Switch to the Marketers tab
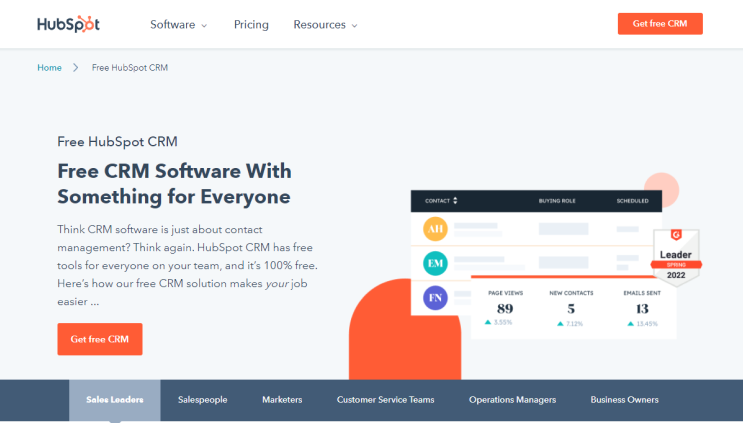This screenshot has width=743, height=423. click(282, 400)
